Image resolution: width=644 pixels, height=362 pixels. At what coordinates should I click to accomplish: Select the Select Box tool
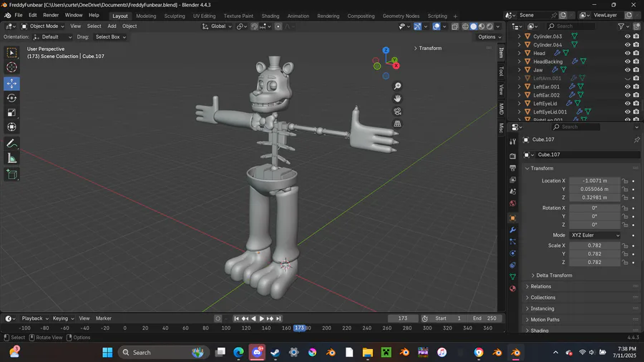(x=11, y=53)
